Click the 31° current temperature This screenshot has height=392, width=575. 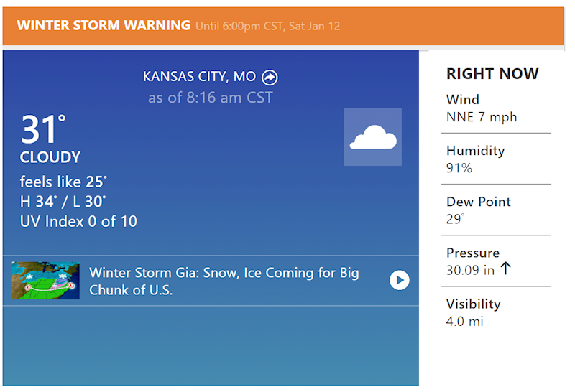pyautogui.click(x=43, y=129)
